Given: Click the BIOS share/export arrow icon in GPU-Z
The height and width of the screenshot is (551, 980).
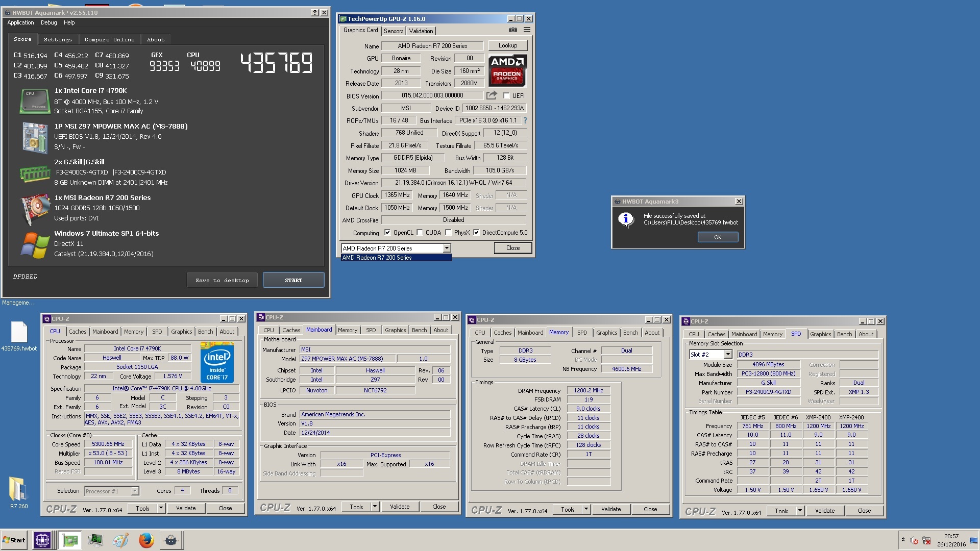Looking at the screenshot, I should click(x=492, y=95).
